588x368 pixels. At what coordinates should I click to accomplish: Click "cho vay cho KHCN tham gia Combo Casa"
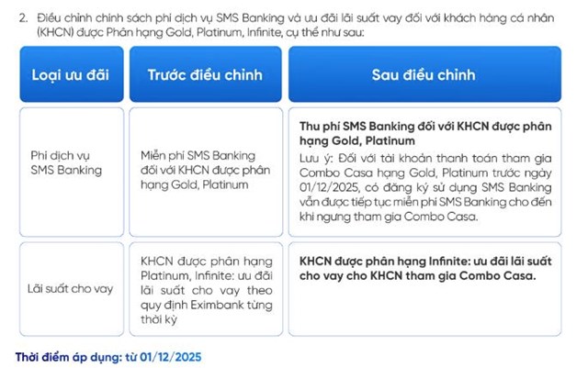[x=418, y=274]
